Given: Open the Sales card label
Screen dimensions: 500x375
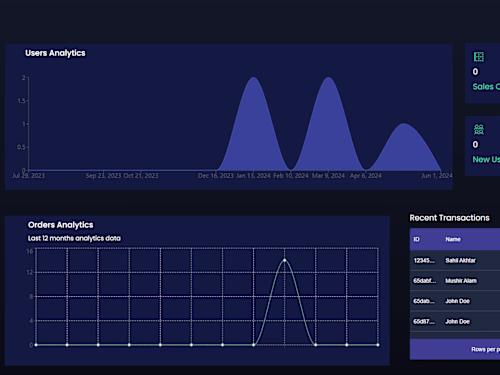Looking at the screenshot, I should pyautogui.click(x=486, y=87).
